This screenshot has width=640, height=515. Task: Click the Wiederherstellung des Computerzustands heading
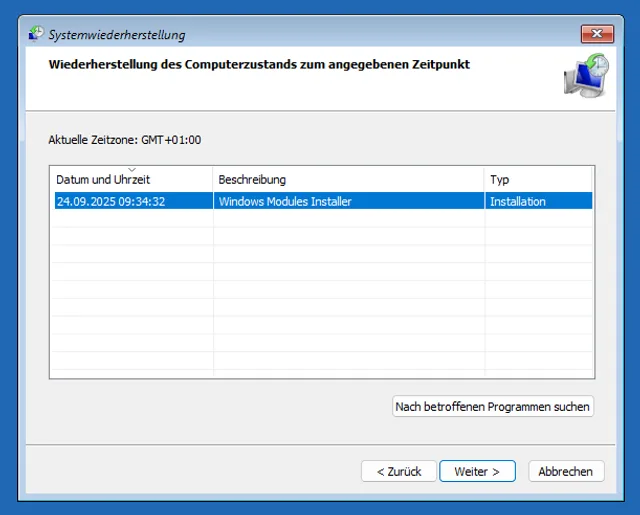click(259, 64)
